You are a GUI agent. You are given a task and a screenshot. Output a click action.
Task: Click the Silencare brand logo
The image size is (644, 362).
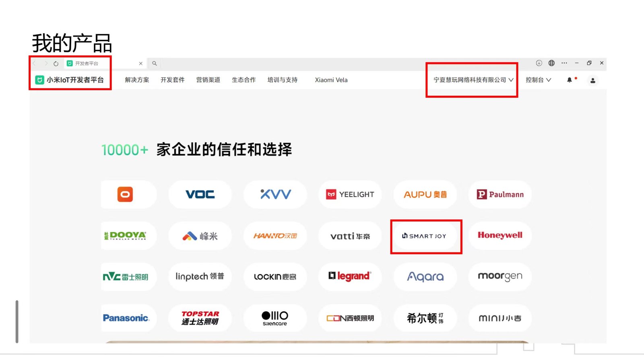tap(275, 318)
